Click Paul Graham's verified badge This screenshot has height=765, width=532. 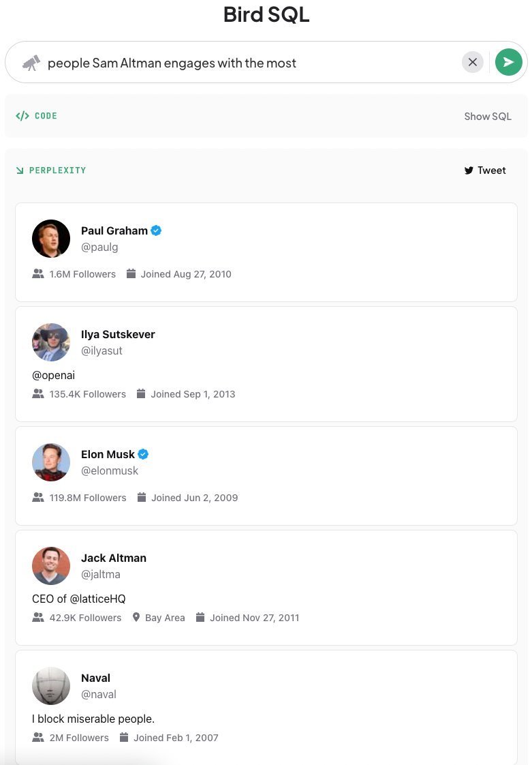pyautogui.click(x=156, y=230)
